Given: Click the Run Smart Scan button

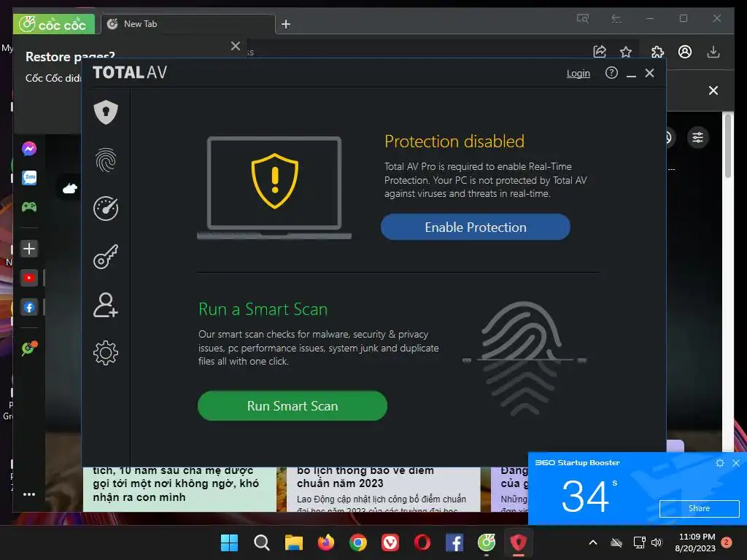Looking at the screenshot, I should pos(293,405).
